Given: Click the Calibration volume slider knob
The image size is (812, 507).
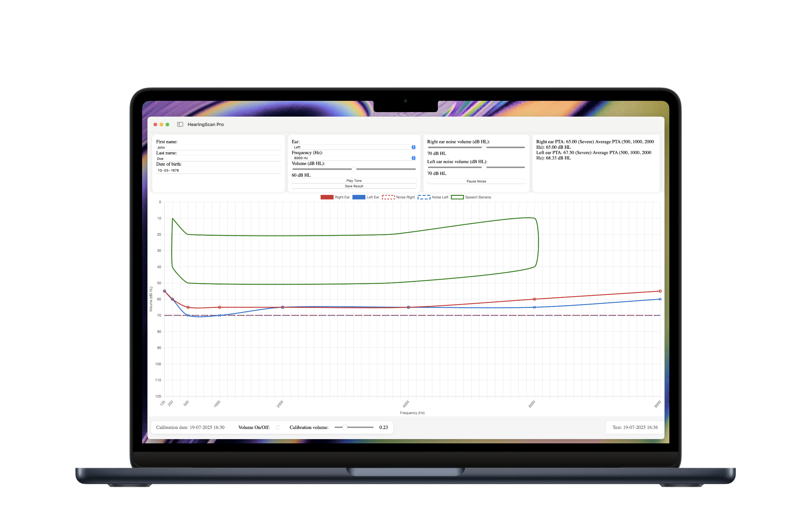Looking at the screenshot, I should click(345, 427).
